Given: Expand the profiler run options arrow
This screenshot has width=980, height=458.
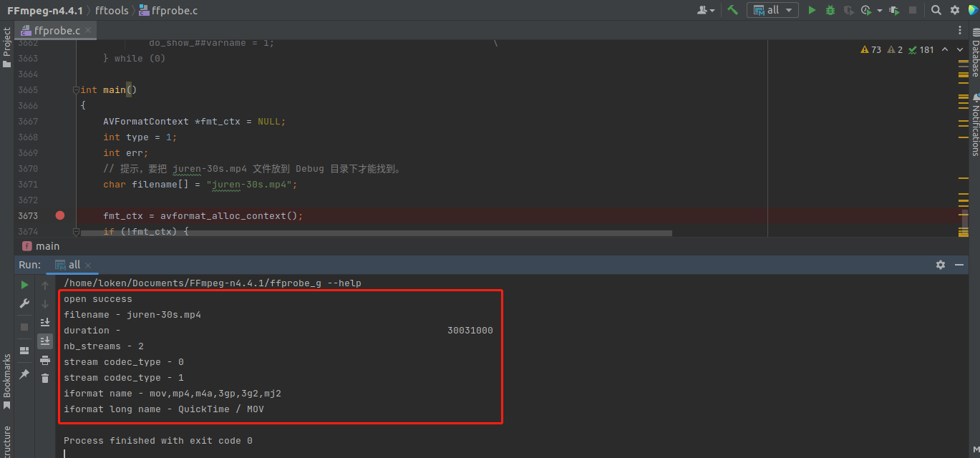Looking at the screenshot, I should click(879, 10).
